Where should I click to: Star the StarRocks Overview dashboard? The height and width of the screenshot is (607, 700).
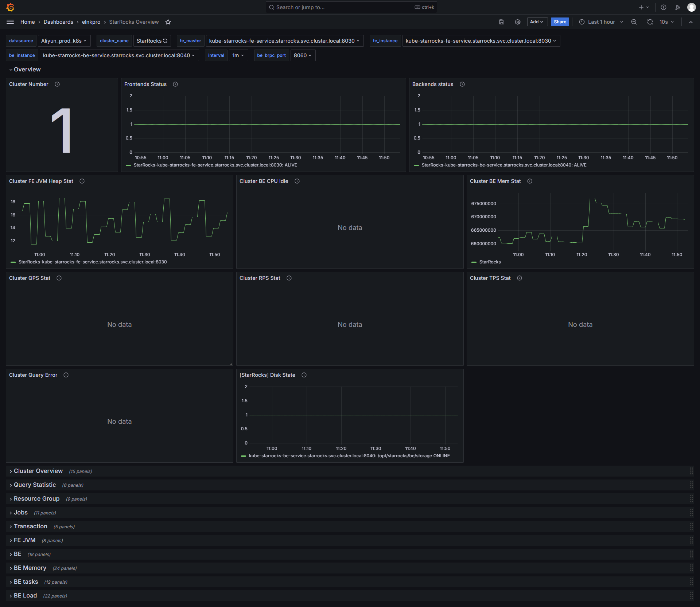168,22
